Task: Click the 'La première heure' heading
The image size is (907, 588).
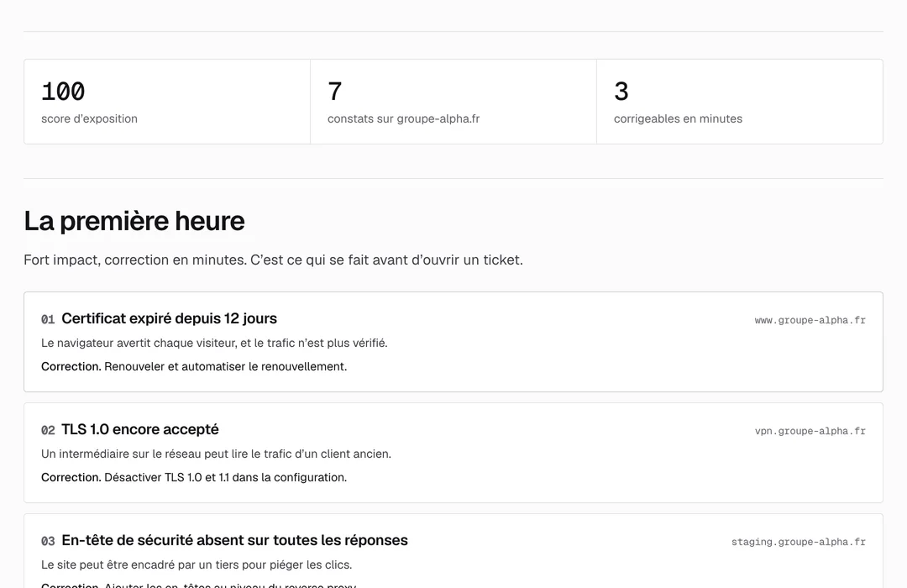Action: tap(134, 221)
